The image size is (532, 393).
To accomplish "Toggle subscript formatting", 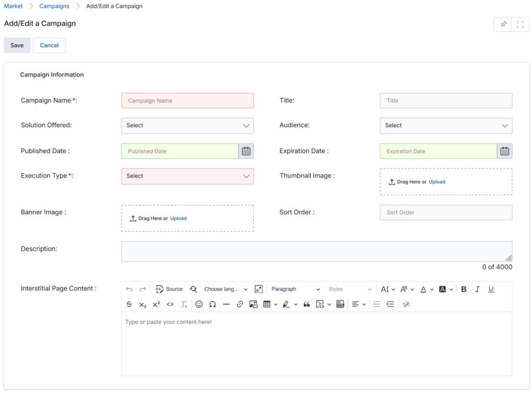I will pyautogui.click(x=143, y=304).
